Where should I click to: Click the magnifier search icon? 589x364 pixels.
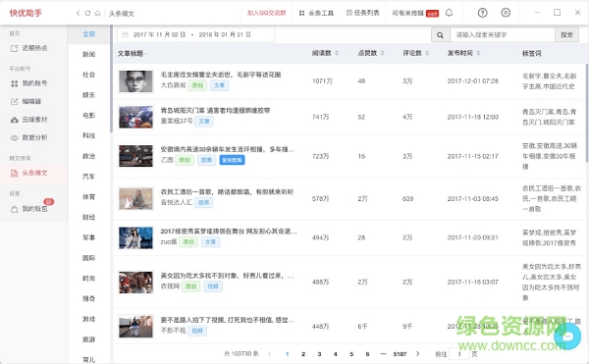point(440,35)
